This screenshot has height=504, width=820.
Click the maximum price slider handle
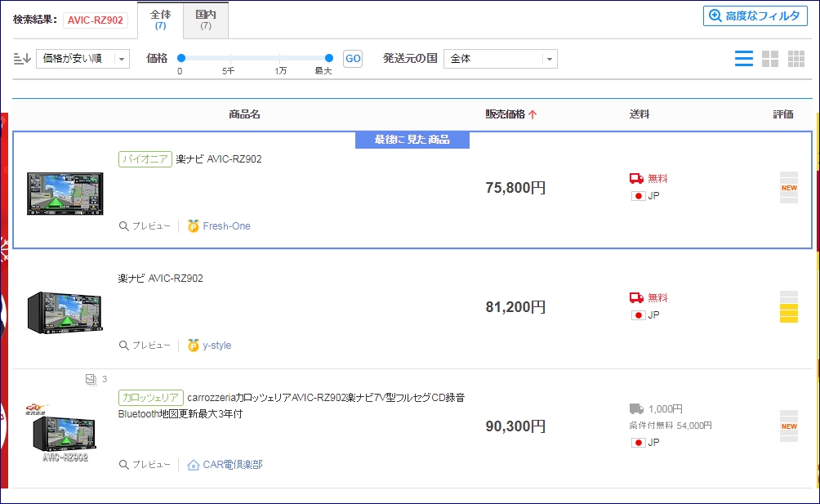point(329,58)
